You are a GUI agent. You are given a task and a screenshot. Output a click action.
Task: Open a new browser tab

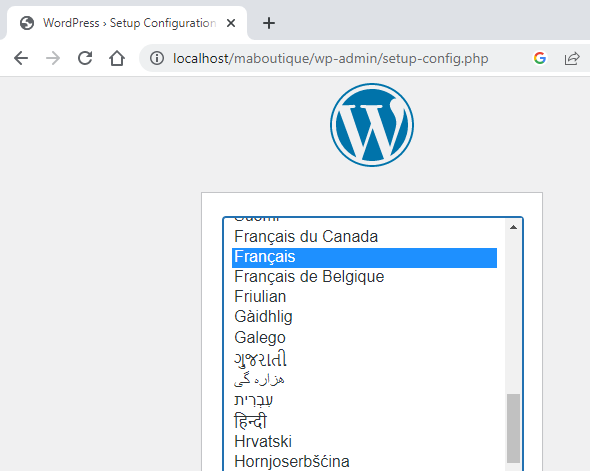(x=269, y=23)
